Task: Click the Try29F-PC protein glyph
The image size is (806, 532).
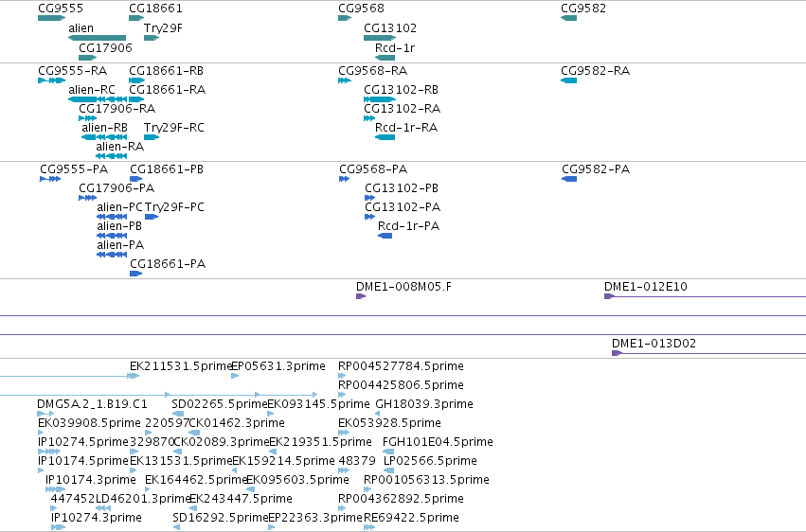Action: 152,217
